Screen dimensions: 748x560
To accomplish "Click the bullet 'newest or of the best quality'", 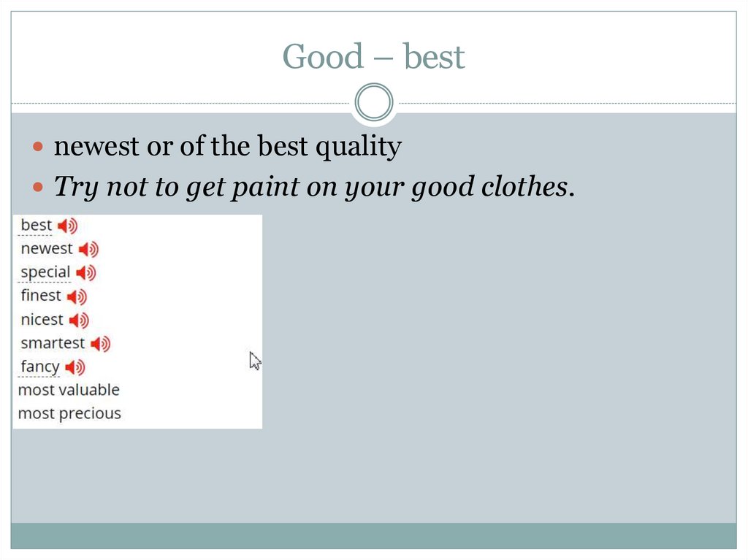I will click(228, 147).
